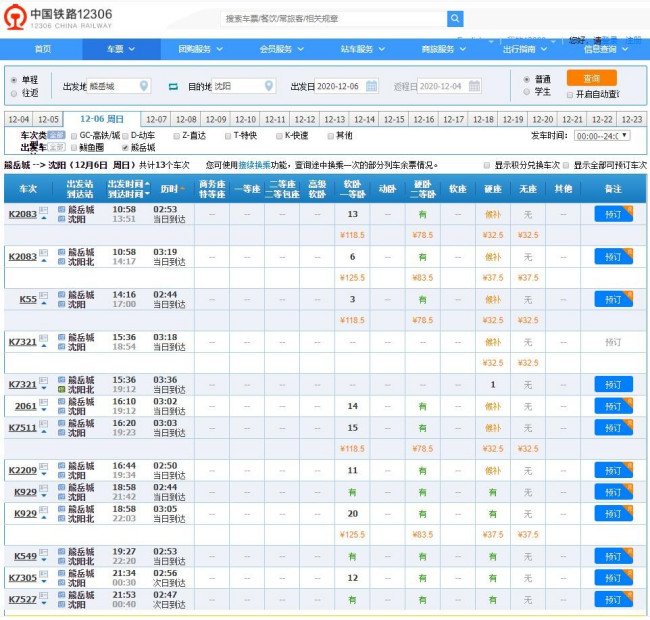Image resolution: width=650 pixels, height=620 pixels.
Task: Book the K55 train with 预订
Action: point(613,299)
